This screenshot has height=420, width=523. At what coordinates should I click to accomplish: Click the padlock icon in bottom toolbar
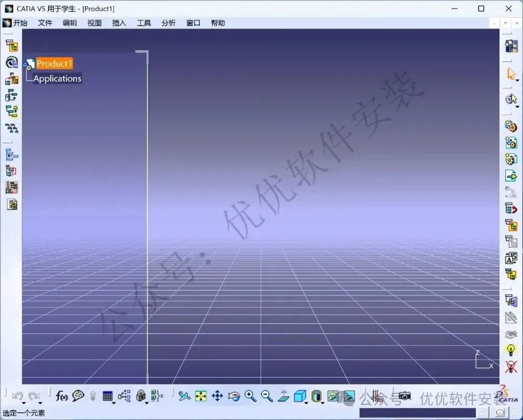(141, 395)
